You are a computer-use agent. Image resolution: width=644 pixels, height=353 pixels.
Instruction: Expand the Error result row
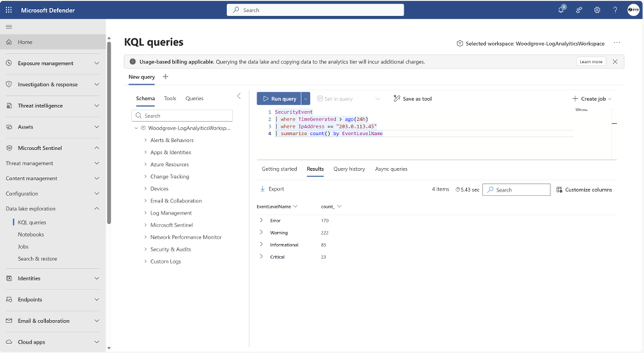pyautogui.click(x=261, y=220)
